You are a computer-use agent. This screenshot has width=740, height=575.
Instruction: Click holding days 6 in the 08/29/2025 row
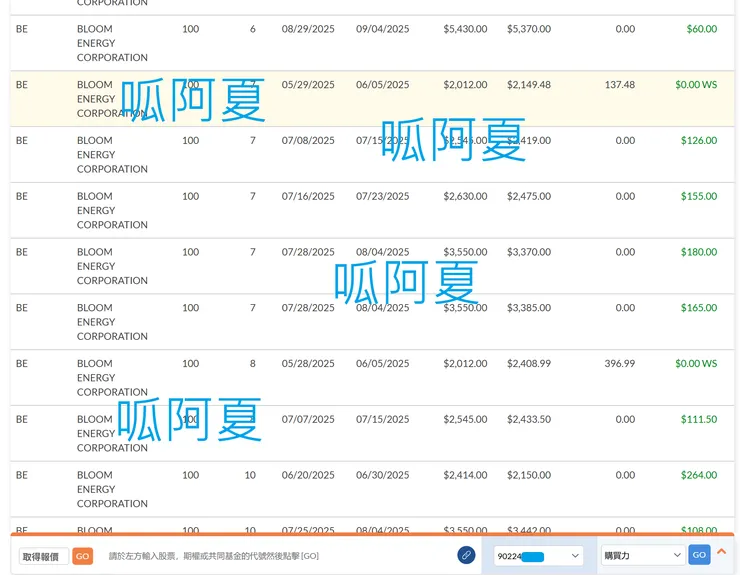point(252,29)
